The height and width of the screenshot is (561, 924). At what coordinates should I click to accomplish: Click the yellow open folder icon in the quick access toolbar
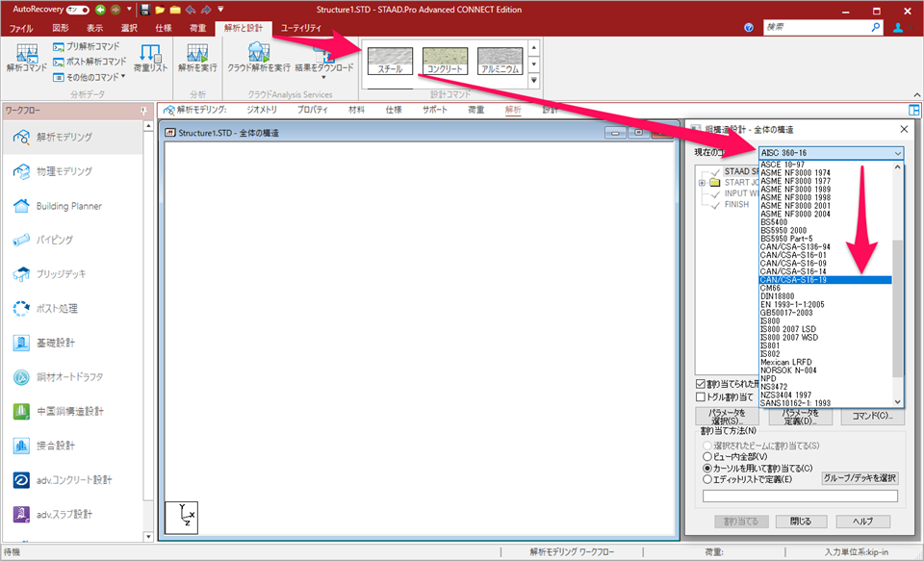pos(161,10)
